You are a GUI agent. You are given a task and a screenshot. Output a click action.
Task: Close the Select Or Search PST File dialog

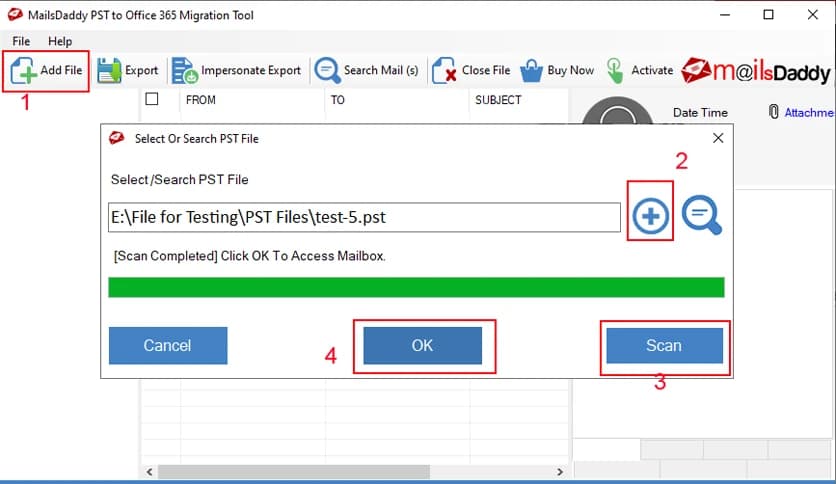(718, 138)
